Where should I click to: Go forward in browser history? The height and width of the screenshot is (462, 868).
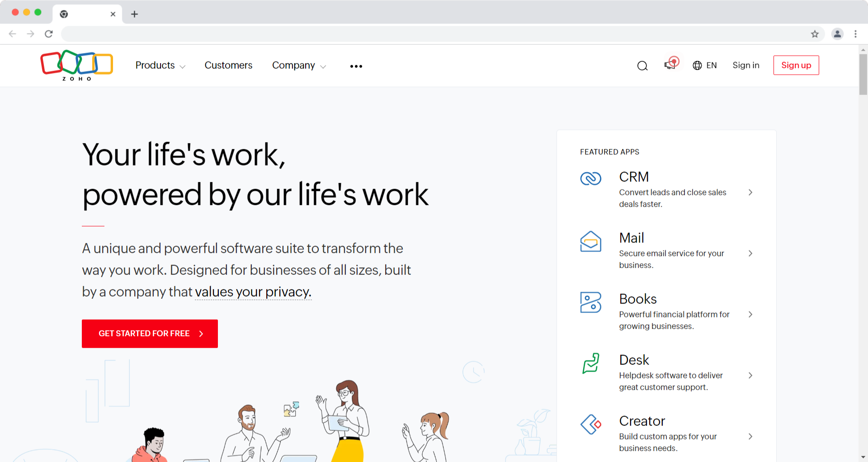point(30,34)
